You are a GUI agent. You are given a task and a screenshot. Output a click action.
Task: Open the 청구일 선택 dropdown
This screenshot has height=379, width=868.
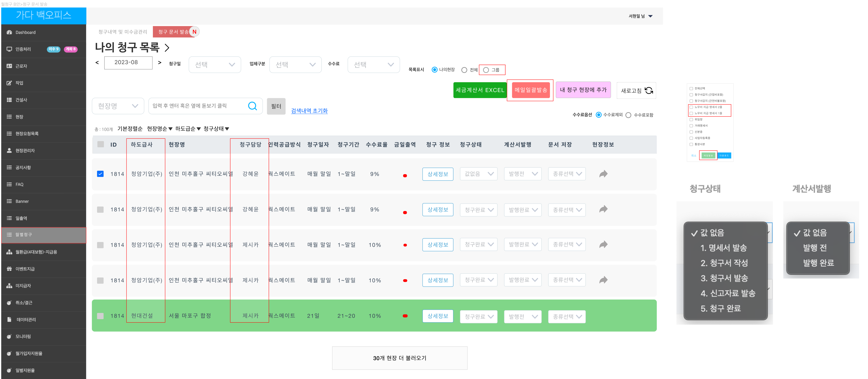coord(215,65)
